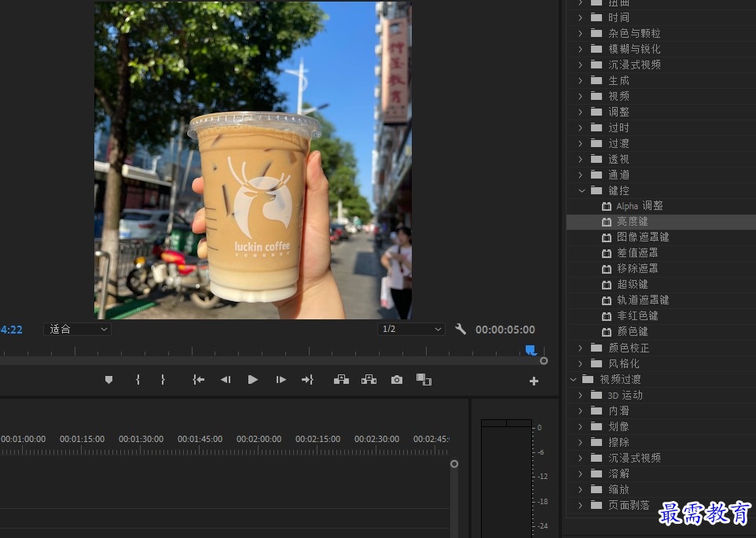Play the program monitor preview
This screenshot has height=538, width=756.
pos(252,380)
